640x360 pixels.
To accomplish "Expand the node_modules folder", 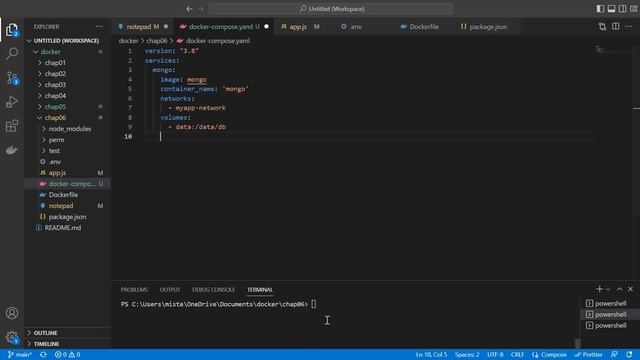I will (x=67, y=129).
